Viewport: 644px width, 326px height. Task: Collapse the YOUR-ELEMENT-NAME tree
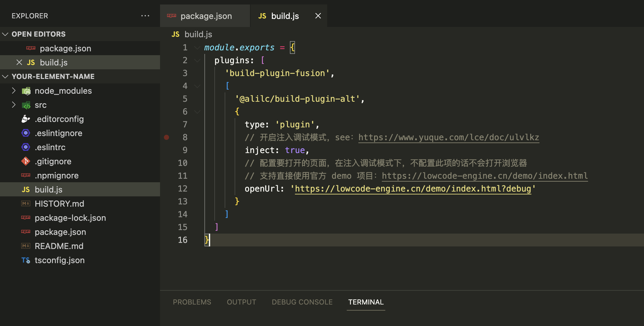(x=5, y=76)
